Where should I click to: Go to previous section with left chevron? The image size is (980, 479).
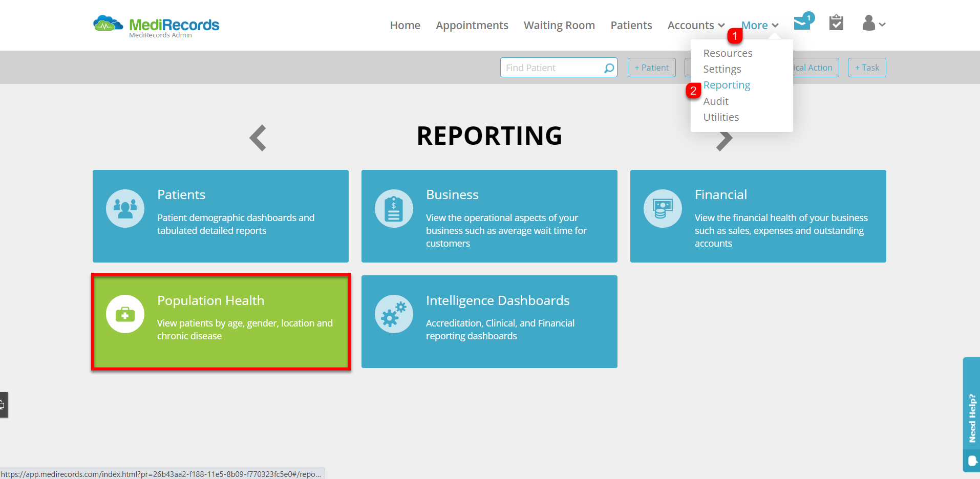pos(258,138)
